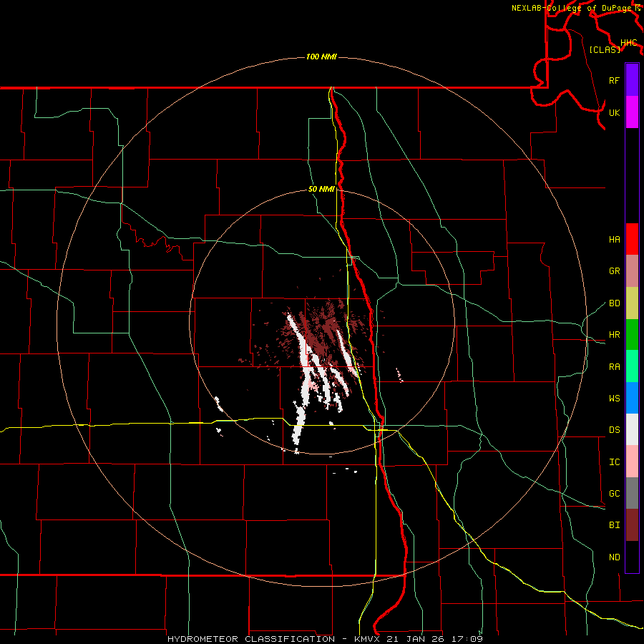
Task: Click the HR green legend swatch
Action: point(632,334)
